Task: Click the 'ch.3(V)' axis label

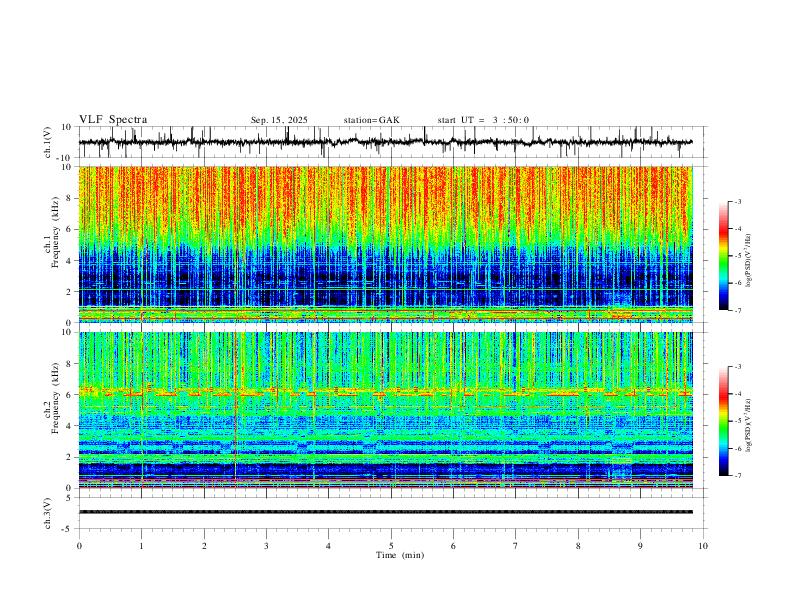Action: [48, 513]
